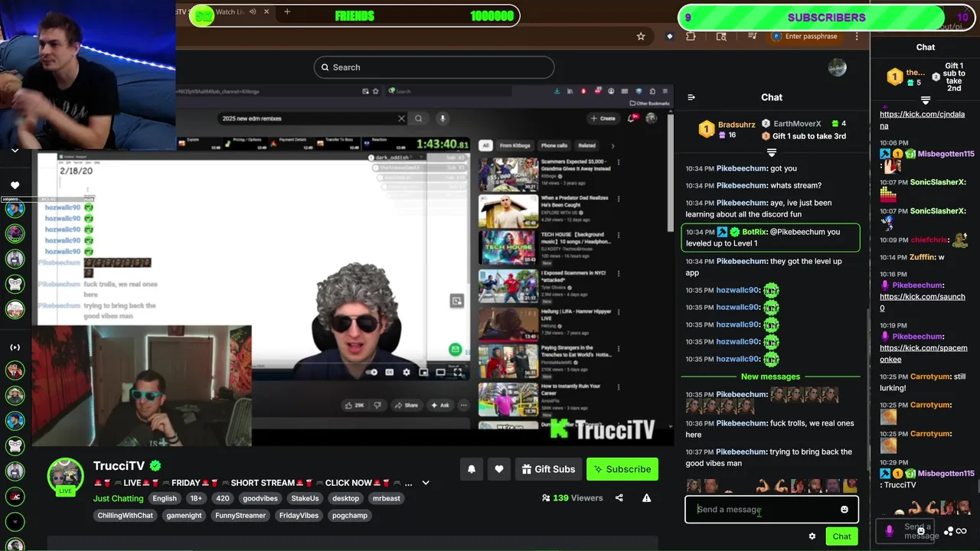
Task: Open recommended live icon in sidebar
Action: (x=15, y=347)
